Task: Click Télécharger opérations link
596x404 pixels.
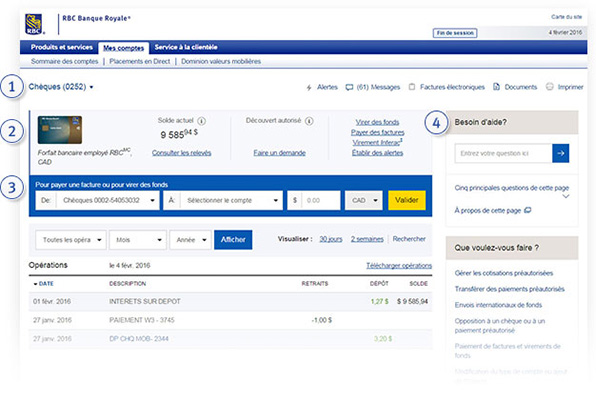Action: coord(399,265)
